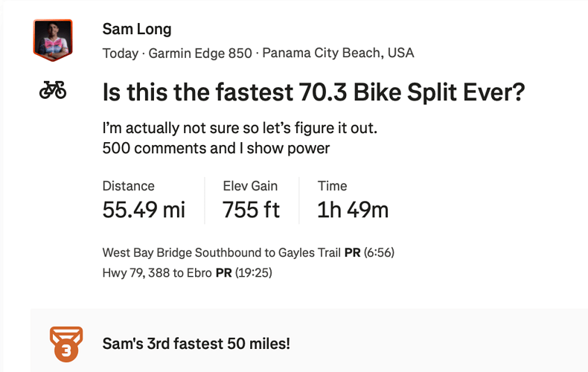Click the Today timestamp

[x=121, y=54]
